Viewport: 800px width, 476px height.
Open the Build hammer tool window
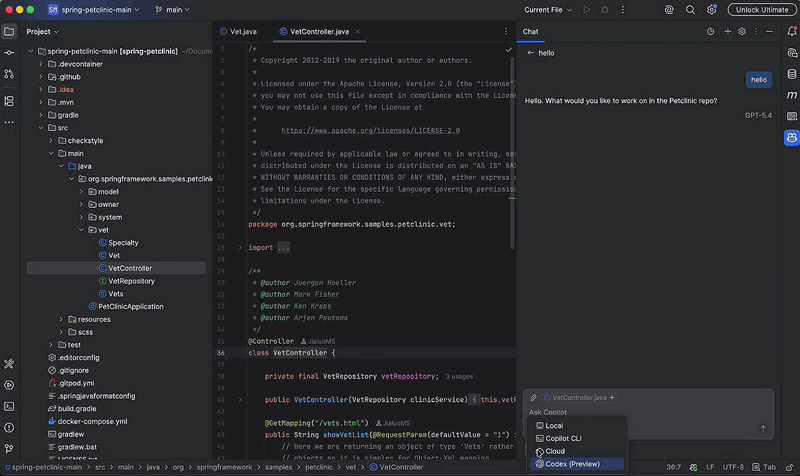click(x=9, y=364)
